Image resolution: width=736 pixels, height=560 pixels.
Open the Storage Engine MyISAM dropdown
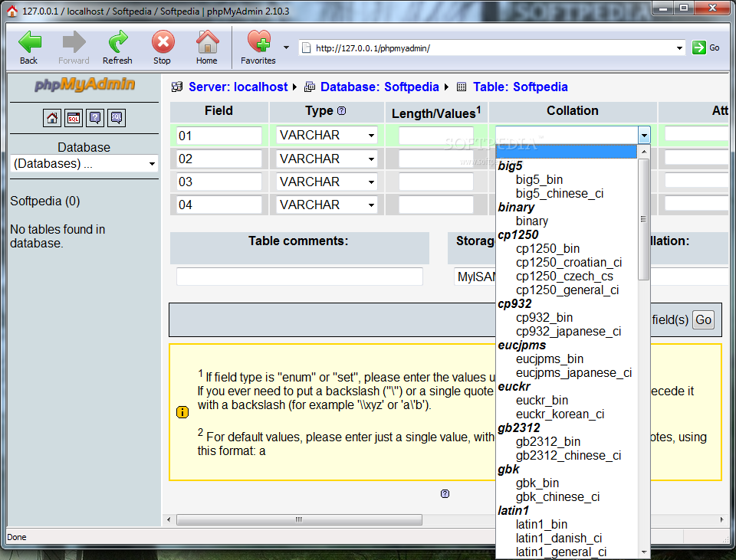click(475, 277)
